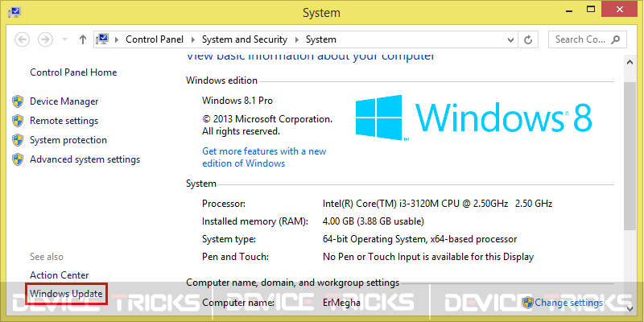The width and height of the screenshot is (644, 322).
Task: Click the Search Control Panel field
Action: point(588,39)
